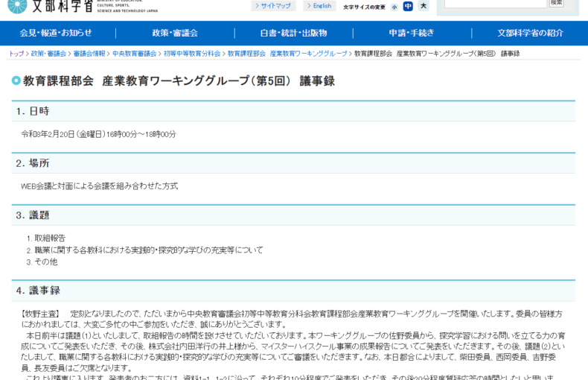Open the 会見・報道・お知らせ menu
588x380 pixels.
(56, 33)
